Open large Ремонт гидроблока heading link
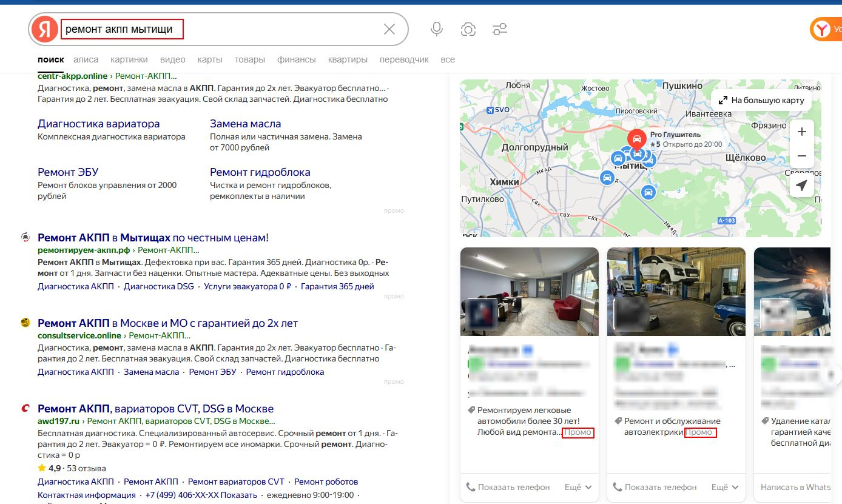 coord(260,172)
